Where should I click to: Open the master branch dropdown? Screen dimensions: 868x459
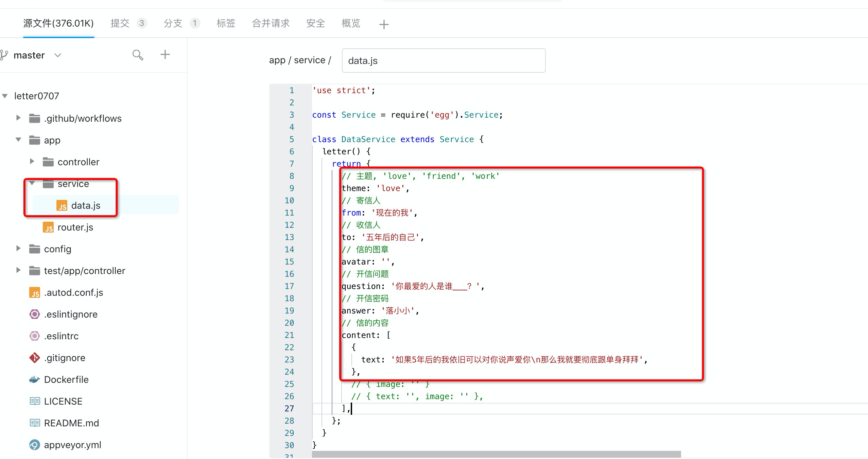(58, 55)
